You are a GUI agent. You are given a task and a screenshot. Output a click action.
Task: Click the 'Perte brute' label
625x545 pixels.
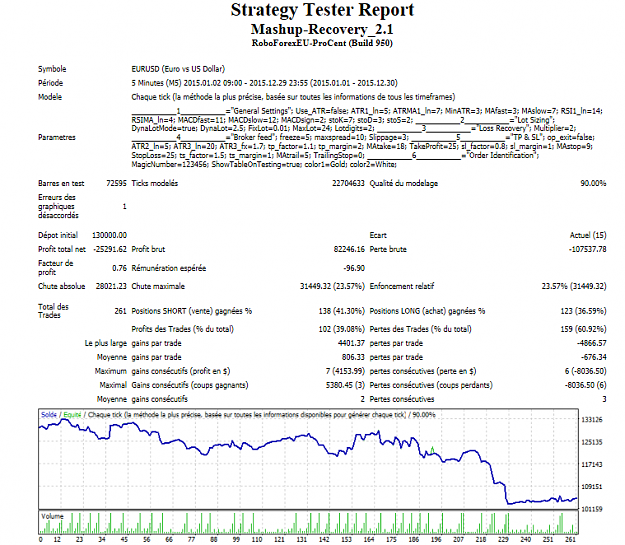[x=388, y=249]
